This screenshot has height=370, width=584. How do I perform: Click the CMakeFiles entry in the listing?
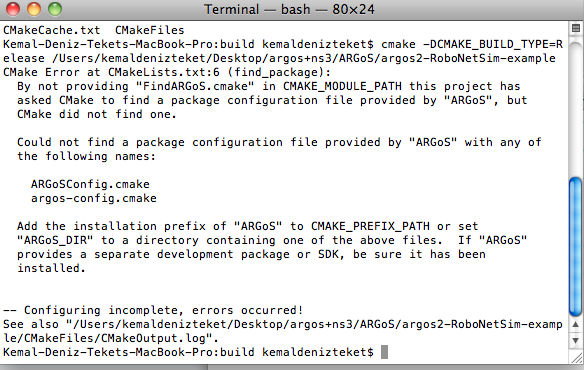tap(150, 30)
